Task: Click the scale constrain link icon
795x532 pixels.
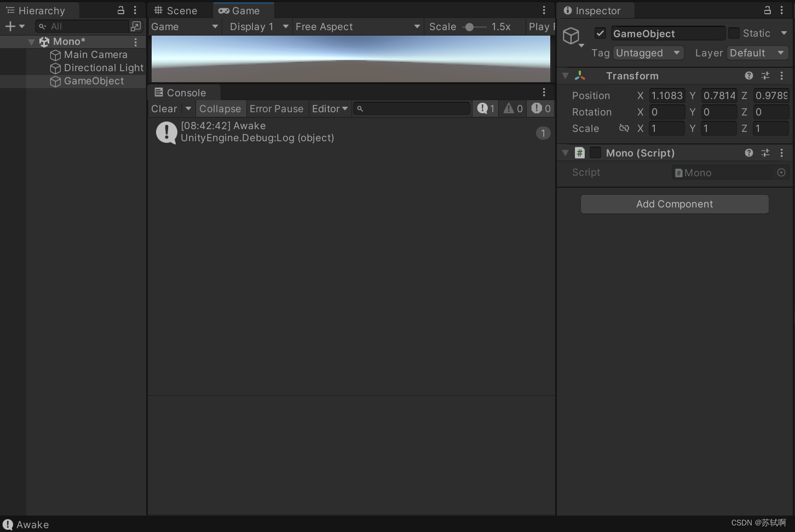Action: [624, 128]
